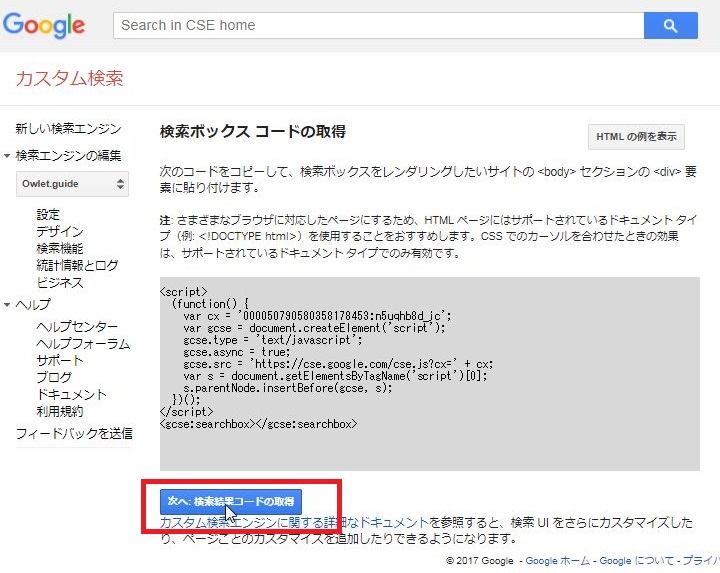720x573 pixels.
Task: Select ビジネス in the sidebar
Action: (60, 282)
